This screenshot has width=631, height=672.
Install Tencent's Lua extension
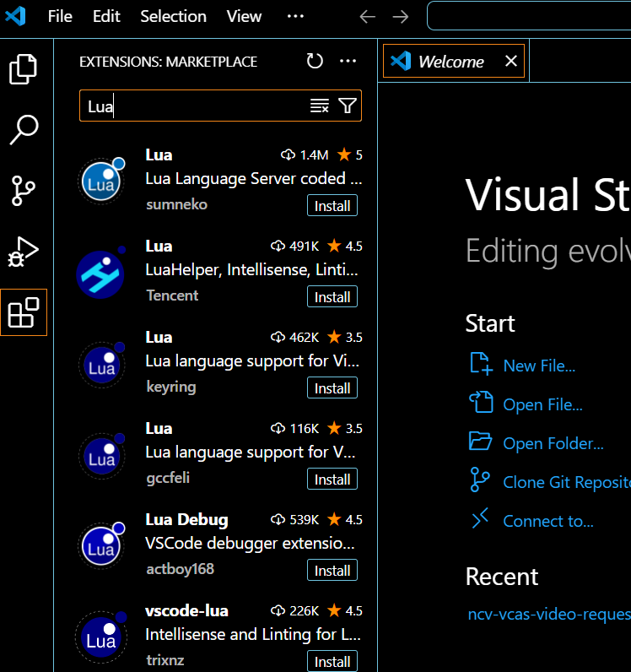click(332, 297)
